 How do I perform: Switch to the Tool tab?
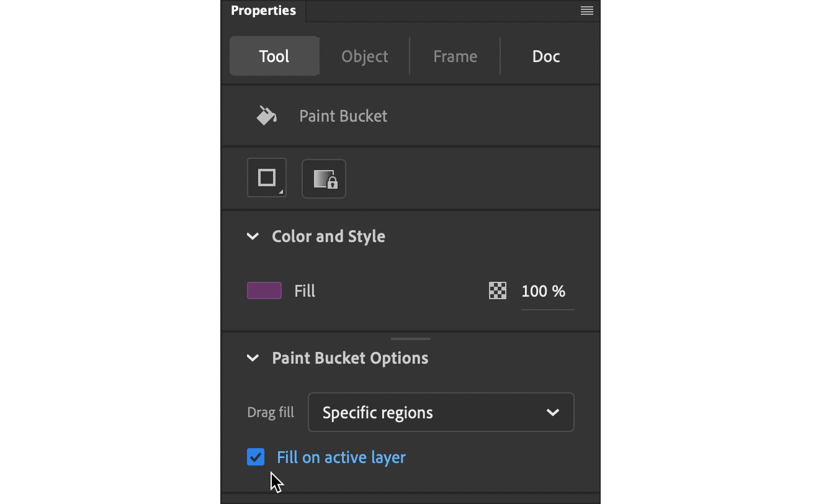[274, 56]
